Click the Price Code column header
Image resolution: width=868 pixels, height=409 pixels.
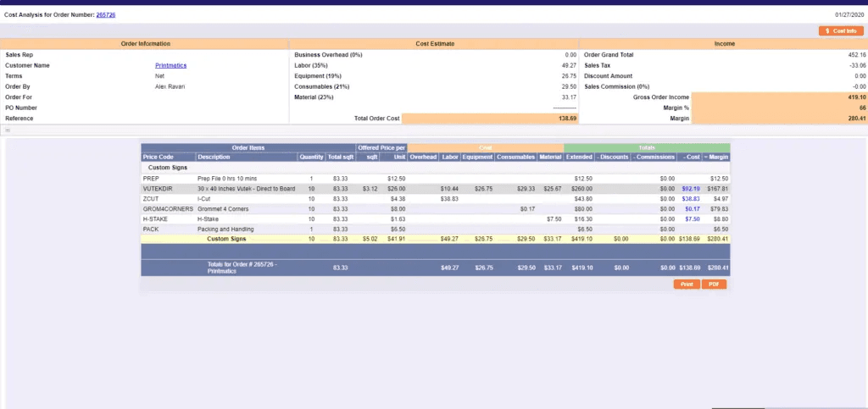tap(169, 157)
